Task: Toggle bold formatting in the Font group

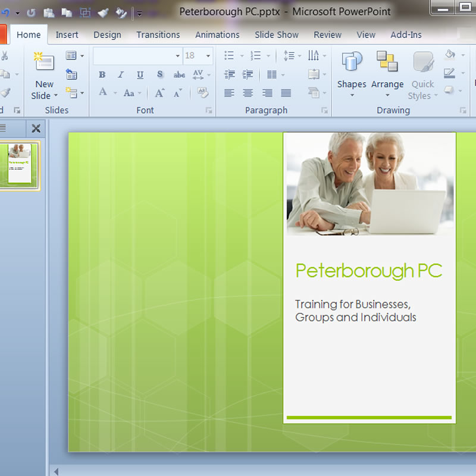Action: 102,75
